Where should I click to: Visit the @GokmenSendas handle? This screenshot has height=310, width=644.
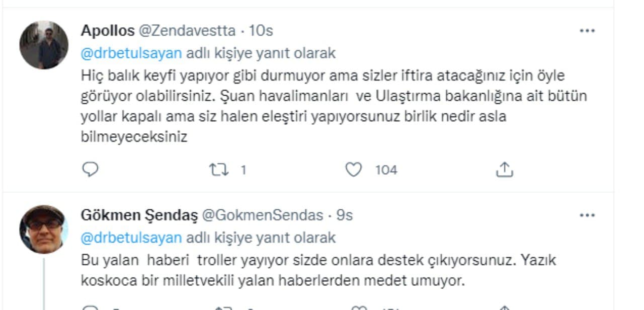pyautogui.click(x=262, y=215)
